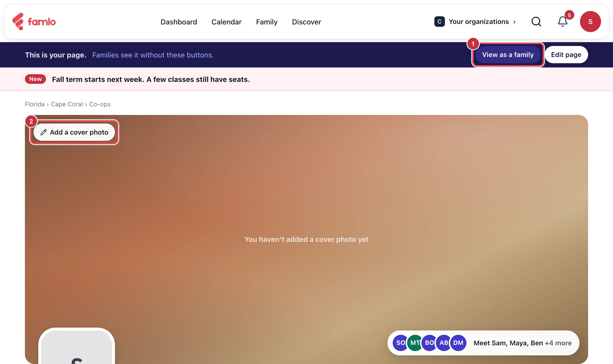This screenshot has height=364, width=613.
Task: Click the +4 more team members text
Action: pos(558,343)
